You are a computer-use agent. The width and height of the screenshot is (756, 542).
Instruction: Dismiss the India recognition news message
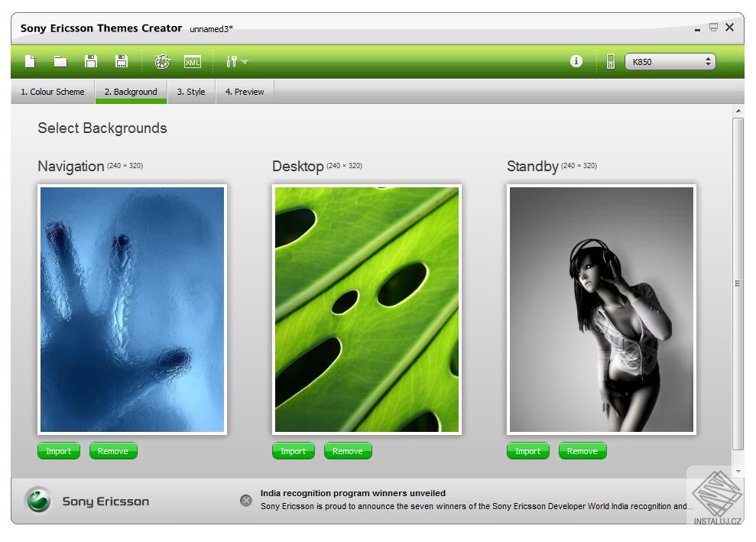coord(245,501)
